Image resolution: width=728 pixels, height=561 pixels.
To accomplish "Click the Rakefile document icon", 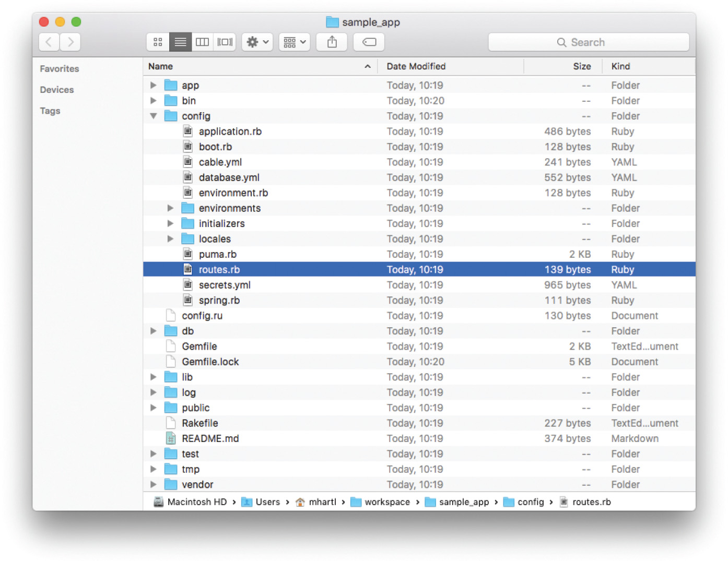I will click(171, 423).
